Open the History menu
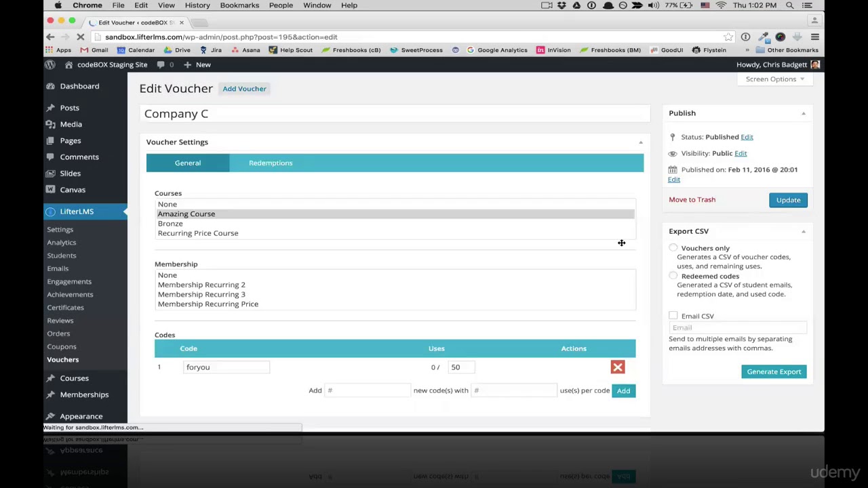Viewport: 868px width, 488px height. (x=197, y=5)
